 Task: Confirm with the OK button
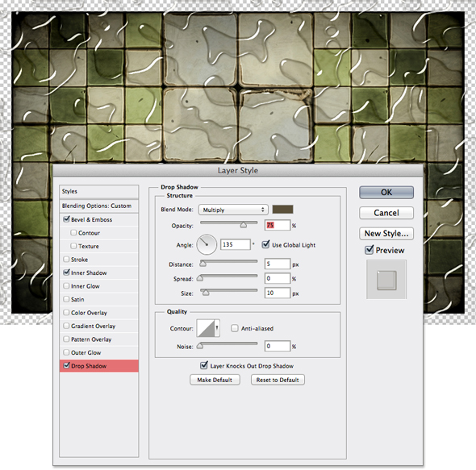pyautogui.click(x=386, y=193)
